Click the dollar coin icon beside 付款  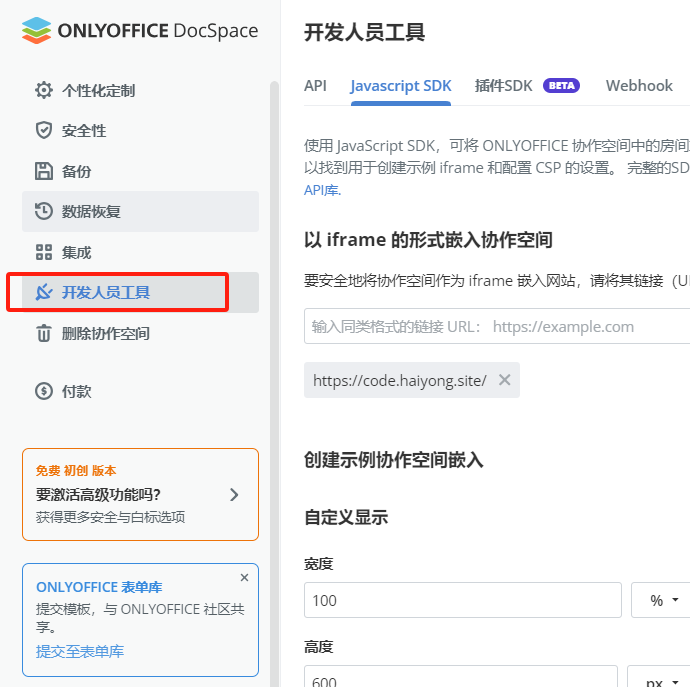[x=44, y=391]
